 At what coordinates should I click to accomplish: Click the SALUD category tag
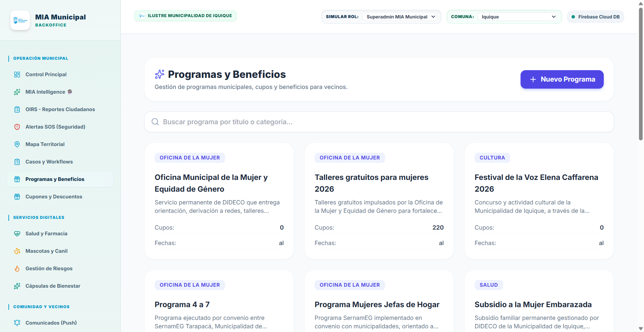(489, 285)
